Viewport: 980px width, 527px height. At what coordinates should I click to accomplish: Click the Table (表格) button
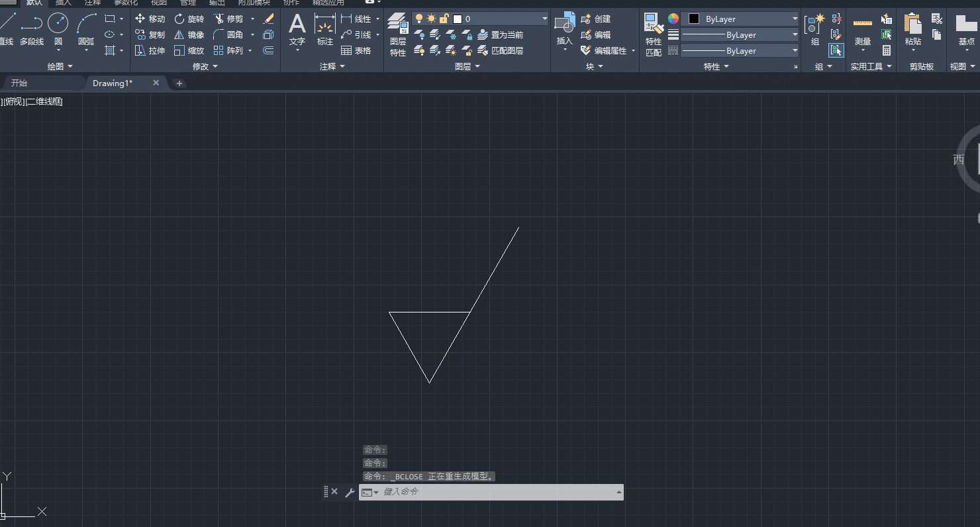[x=356, y=50]
